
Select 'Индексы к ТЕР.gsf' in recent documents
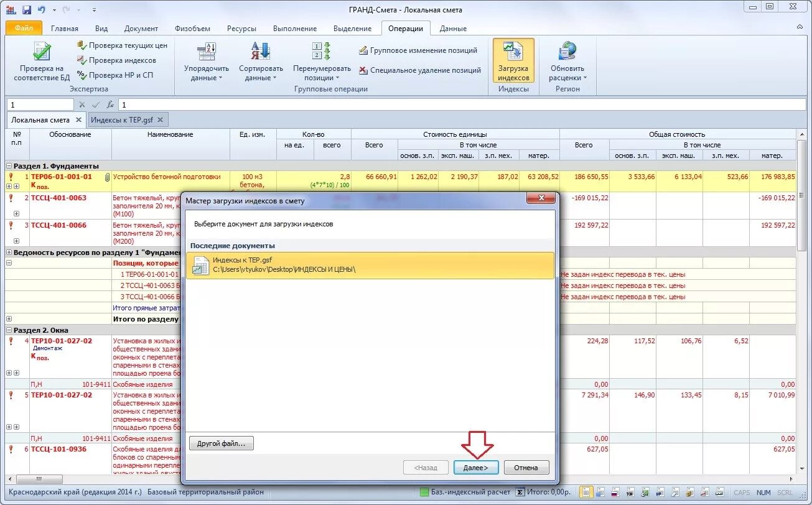(370, 265)
